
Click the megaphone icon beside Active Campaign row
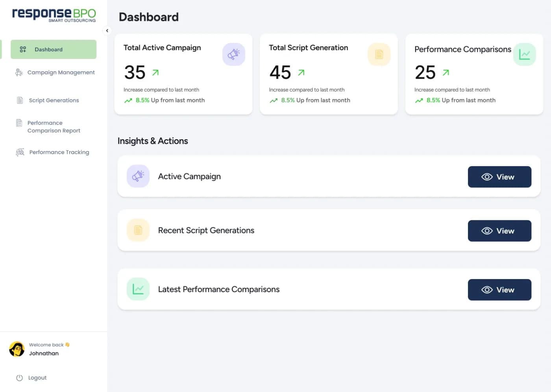click(138, 176)
